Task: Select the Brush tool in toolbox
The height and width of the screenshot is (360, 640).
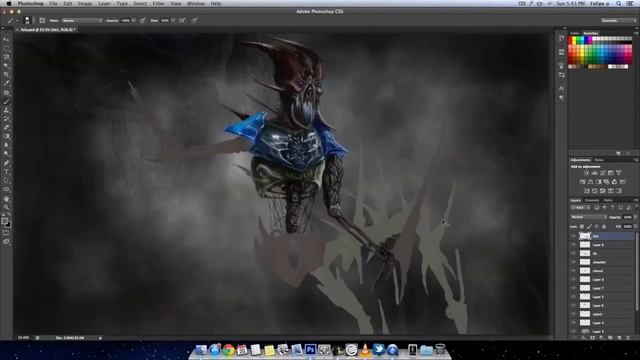Action: 6,101
